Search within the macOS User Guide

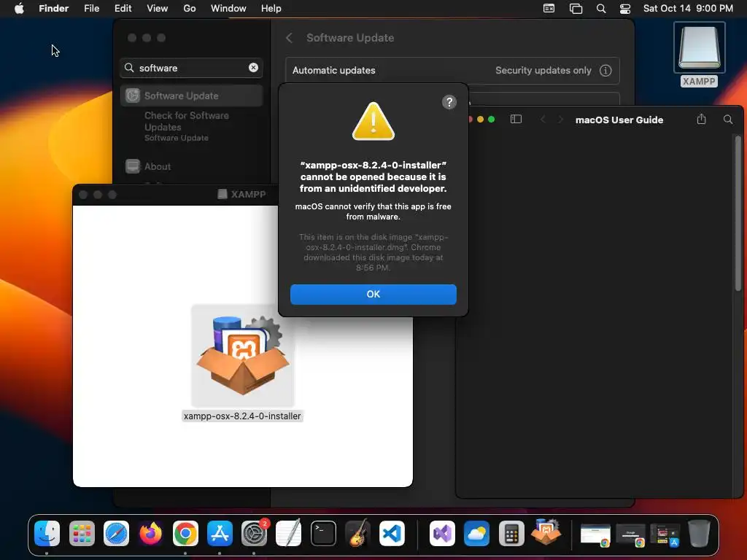[x=728, y=120]
